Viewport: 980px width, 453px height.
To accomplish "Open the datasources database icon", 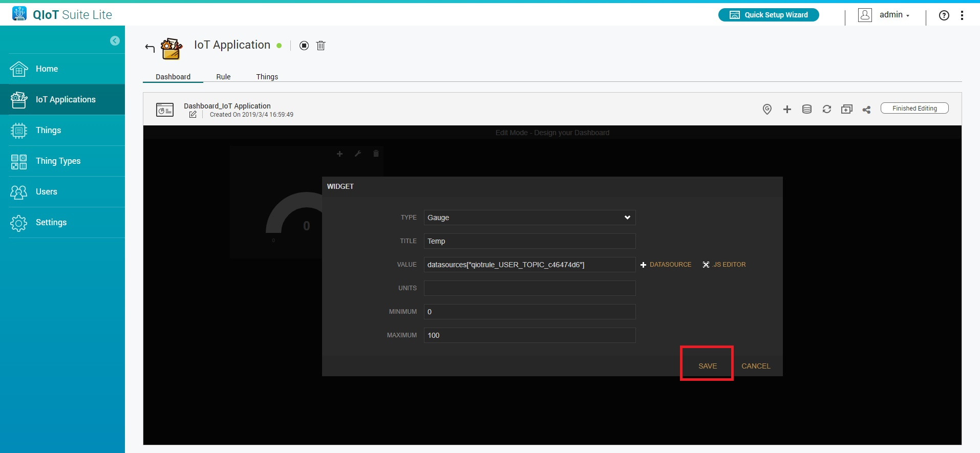I will (x=807, y=109).
